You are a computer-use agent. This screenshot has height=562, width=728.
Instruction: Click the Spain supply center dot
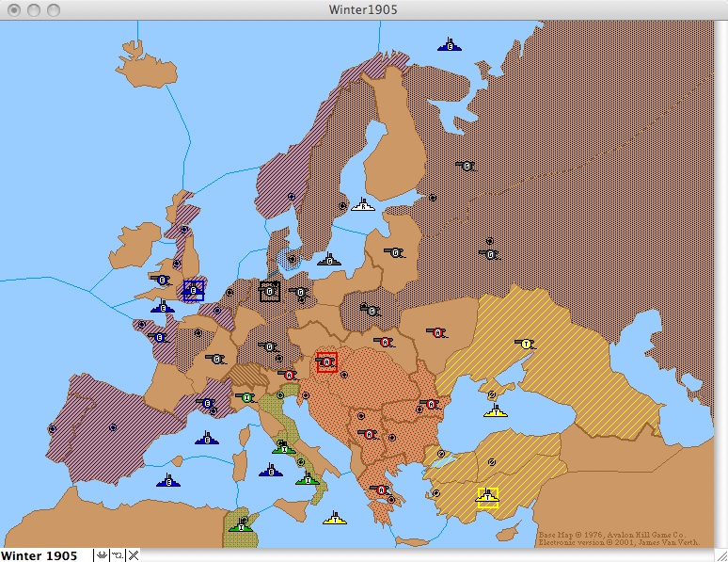112,427
